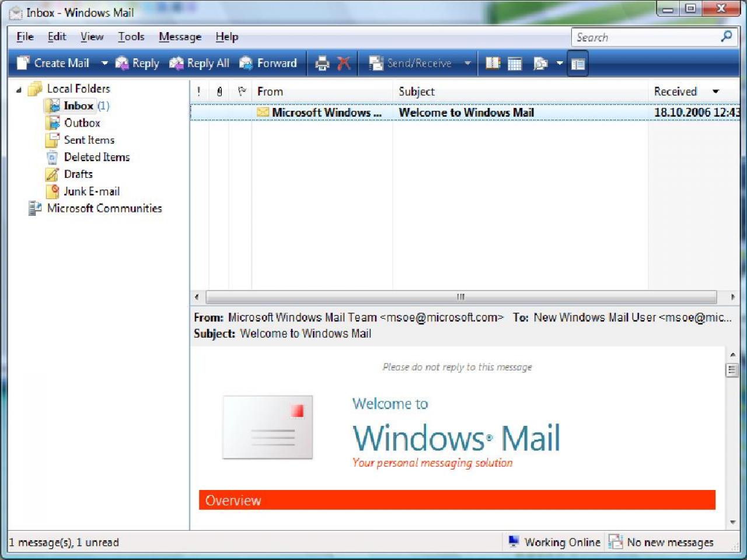Sort by the Priority column header
The height and width of the screenshot is (560, 747).
(199, 92)
